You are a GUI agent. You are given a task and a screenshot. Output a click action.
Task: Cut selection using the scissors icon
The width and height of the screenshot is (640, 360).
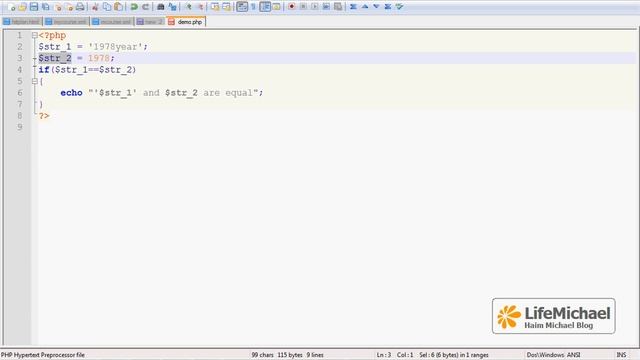point(95,7)
